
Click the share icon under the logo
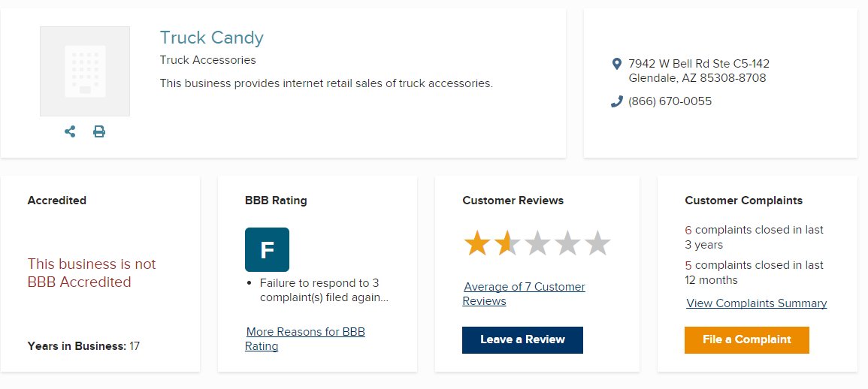pyautogui.click(x=70, y=131)
